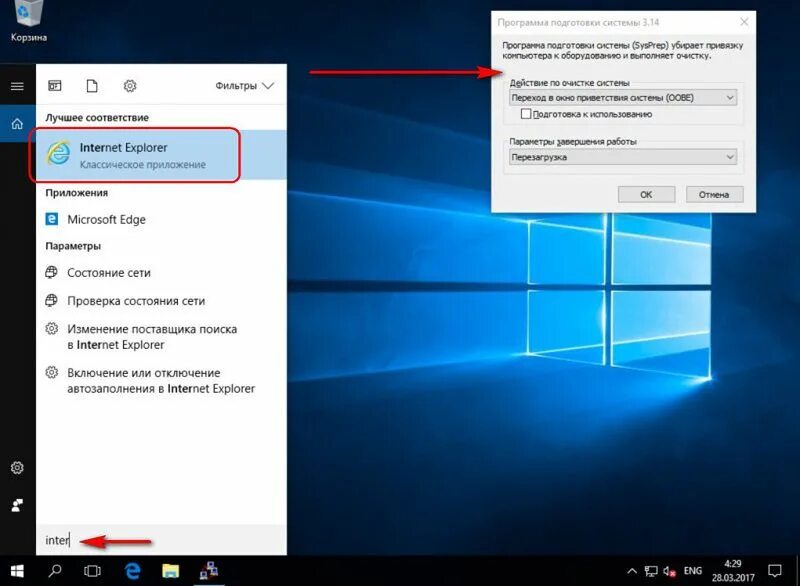
Task: Open the clock showing 4:29
Action: [733, 571]
